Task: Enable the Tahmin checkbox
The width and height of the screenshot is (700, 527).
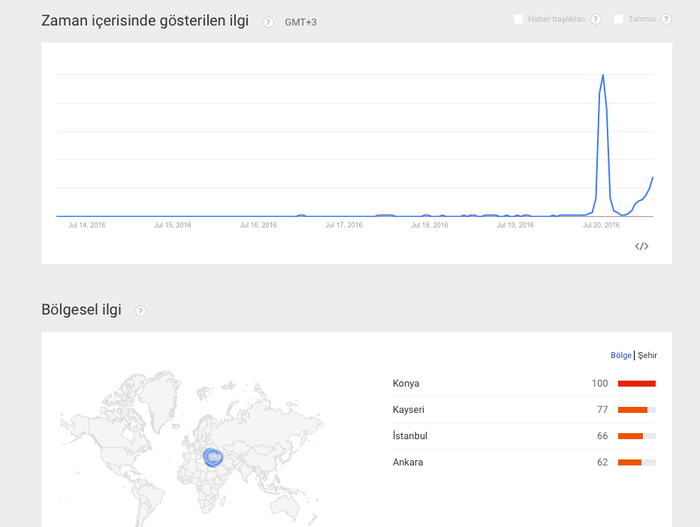Action: click(618, 19)
